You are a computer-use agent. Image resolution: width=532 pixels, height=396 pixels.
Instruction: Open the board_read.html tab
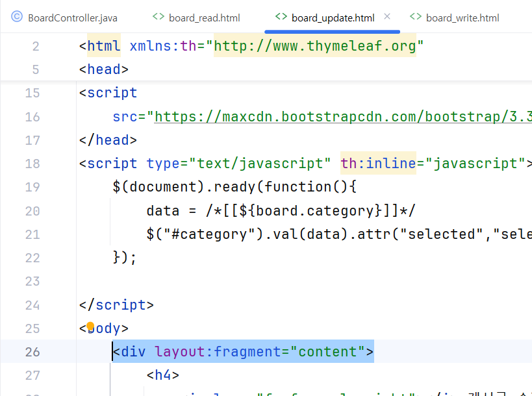(196, 18)
